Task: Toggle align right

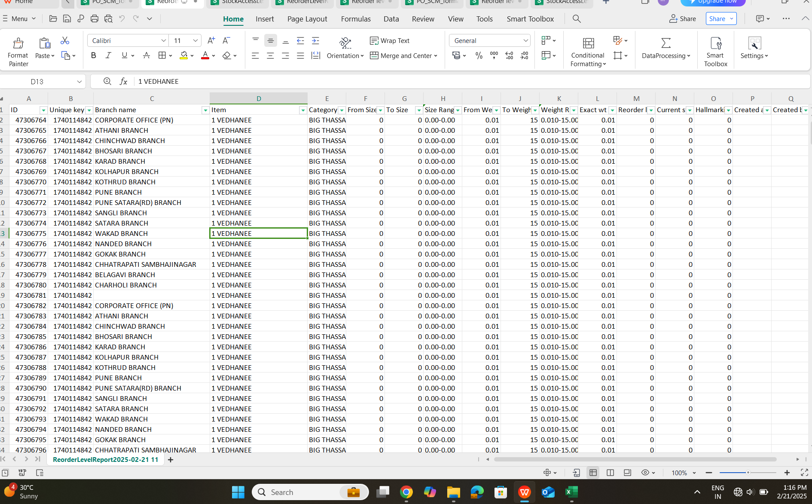Action: (x=286, y=56)
